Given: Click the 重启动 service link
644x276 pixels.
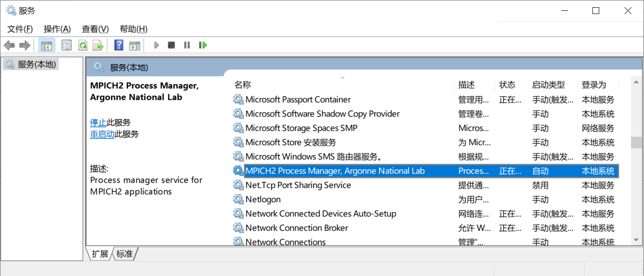Looking at the screenshot, I should coord(102,134).
